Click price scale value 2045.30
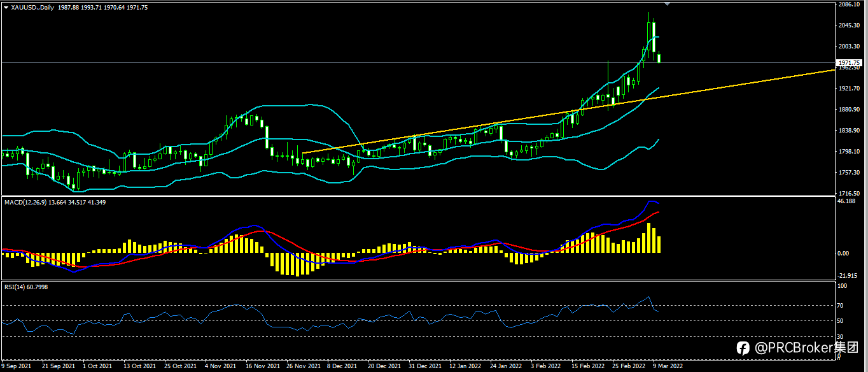This screenshot has width=868, height=372. pyautogui.click(x=850, y=25)
